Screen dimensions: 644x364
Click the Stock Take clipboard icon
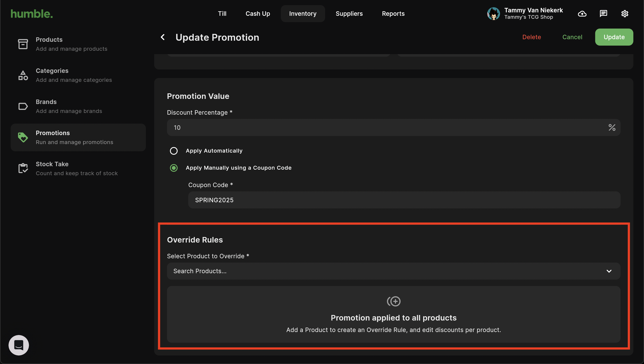pos(23,168)
